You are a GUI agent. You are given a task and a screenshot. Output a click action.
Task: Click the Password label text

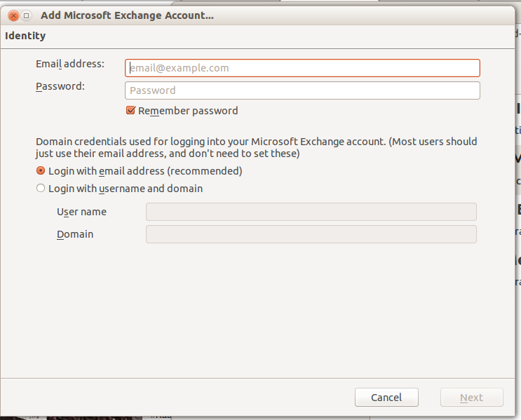[60, 86]
